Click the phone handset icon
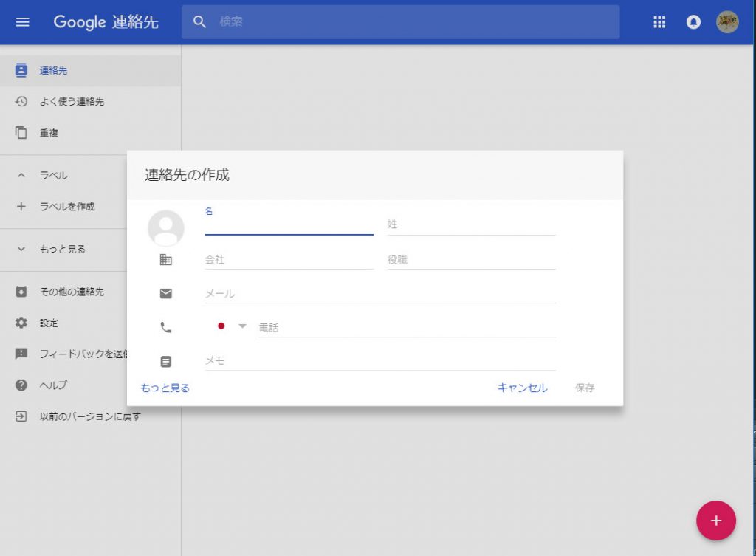The image size is (756, 556). 166,327
